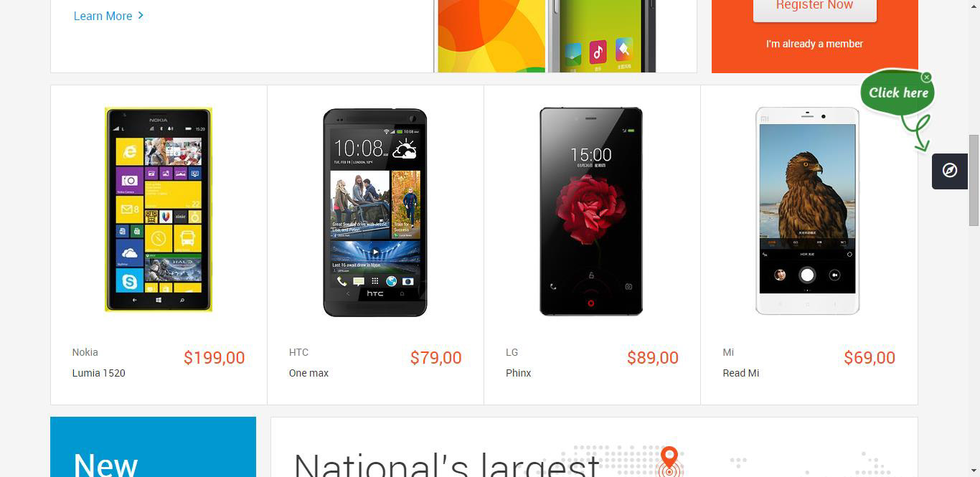Open the LG Phinx phone image
980x477 pixels.
pyautogui.click(x=591, y=211)
